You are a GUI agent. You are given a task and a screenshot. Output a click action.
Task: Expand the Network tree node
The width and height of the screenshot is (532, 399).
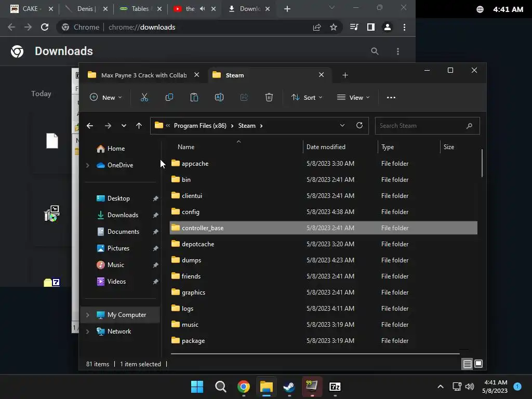coord(87,331)
